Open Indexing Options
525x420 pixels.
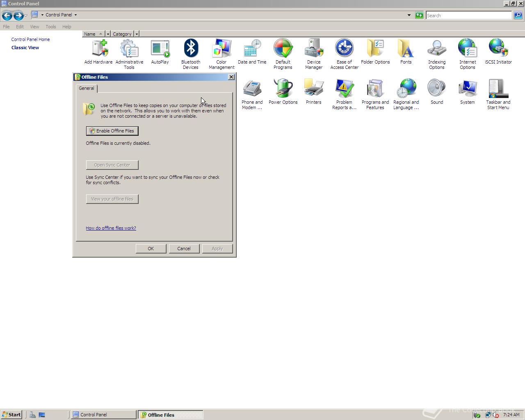437,54
